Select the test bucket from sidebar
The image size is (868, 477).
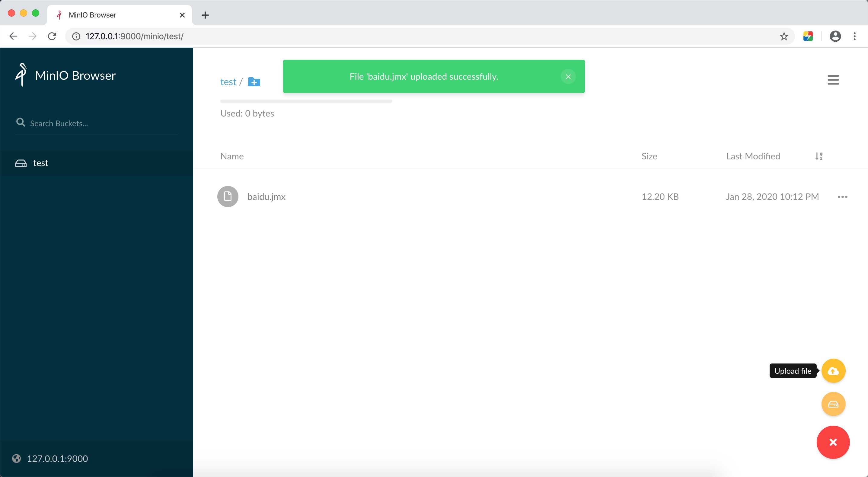pos(40,163)
